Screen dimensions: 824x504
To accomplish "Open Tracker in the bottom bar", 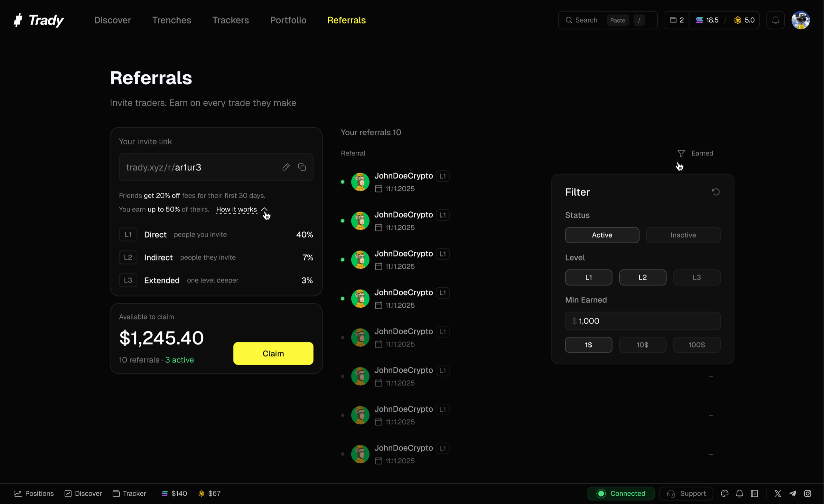I will tap(129, 493).
